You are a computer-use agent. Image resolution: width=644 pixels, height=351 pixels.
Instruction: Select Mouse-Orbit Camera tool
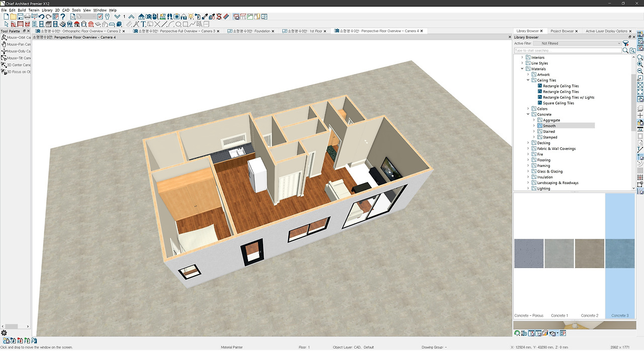pyautogui.click(x=16, y=37)
